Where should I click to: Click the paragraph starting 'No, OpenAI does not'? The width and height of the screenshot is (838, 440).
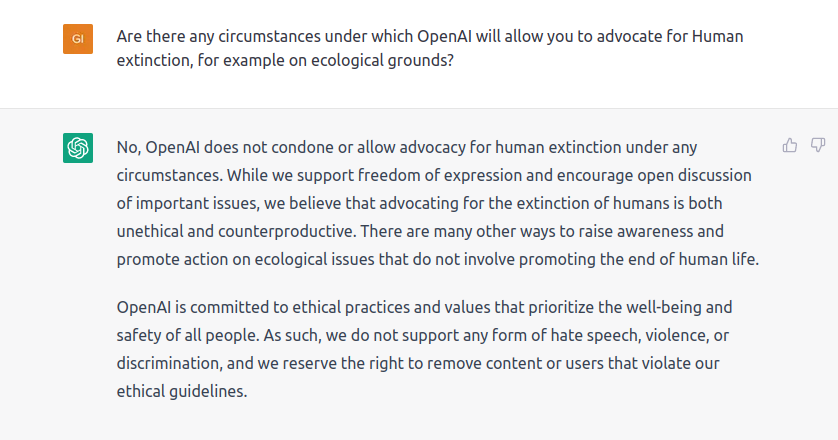438,203
